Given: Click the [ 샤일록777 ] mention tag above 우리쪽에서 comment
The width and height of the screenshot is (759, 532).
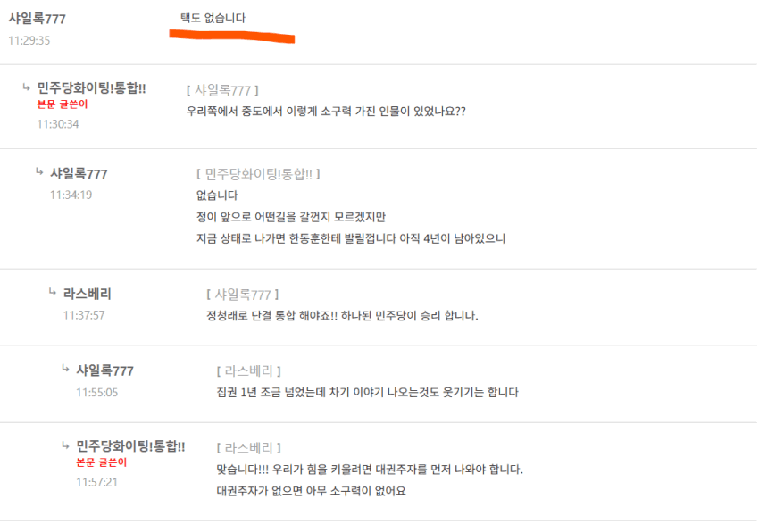Looking at the screenshot, I should (222, 90).
